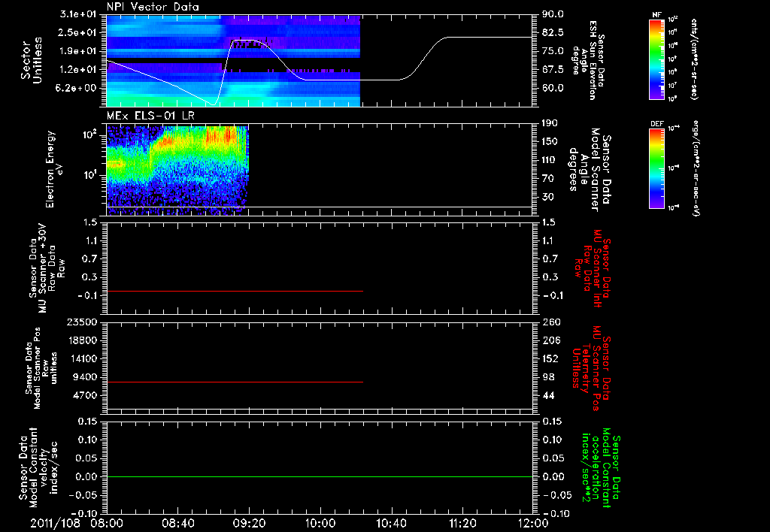Click the "11:20" time tick label
Viewport: 770px width, 532px height.
(x=462, y=523)
